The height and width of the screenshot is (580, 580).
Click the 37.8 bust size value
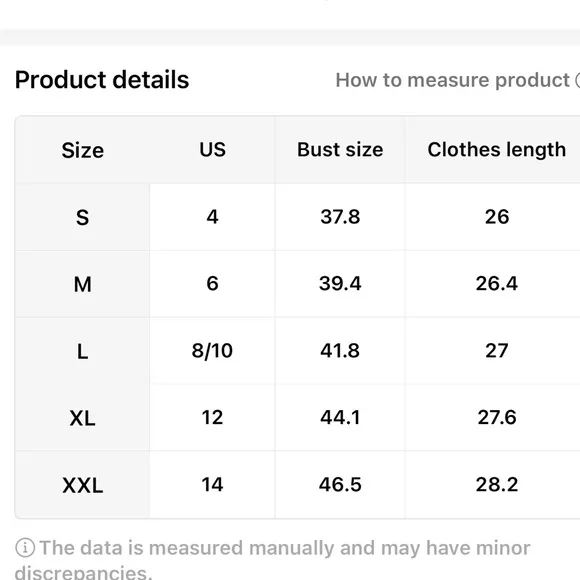click(340, 216)
